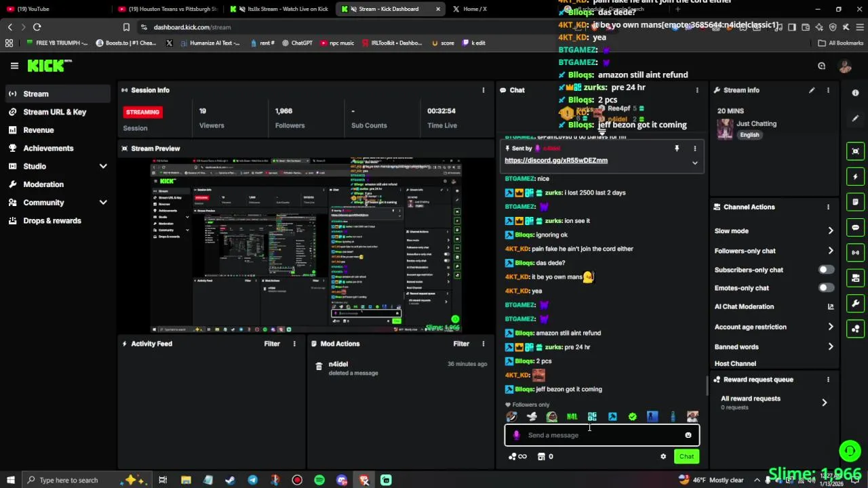The height and width of the screenshot is (488, 868).
Task: Open ChatGPT bookmark
Action: [x=297, y=43]
